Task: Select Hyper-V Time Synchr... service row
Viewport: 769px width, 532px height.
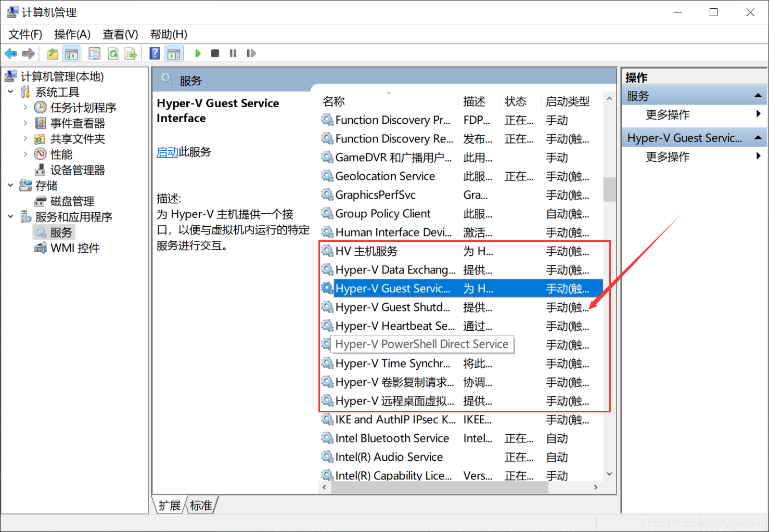Action: pyautogui.click(x=461, y=363)
